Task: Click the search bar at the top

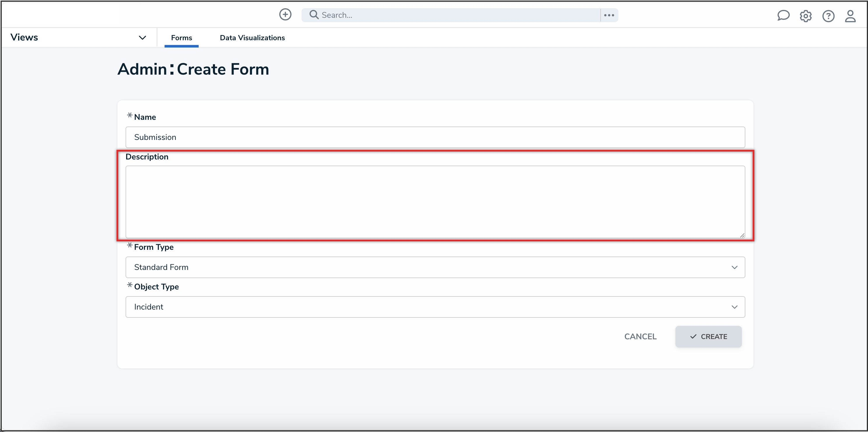Action: tap(438, 15)
